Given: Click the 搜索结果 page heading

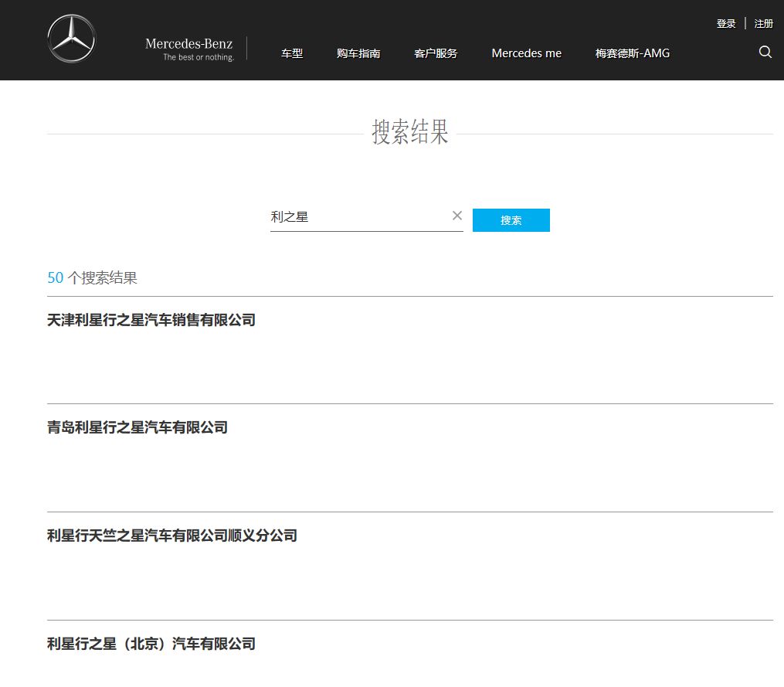Looking at the screenshot, I should click(x=410, y=133).
